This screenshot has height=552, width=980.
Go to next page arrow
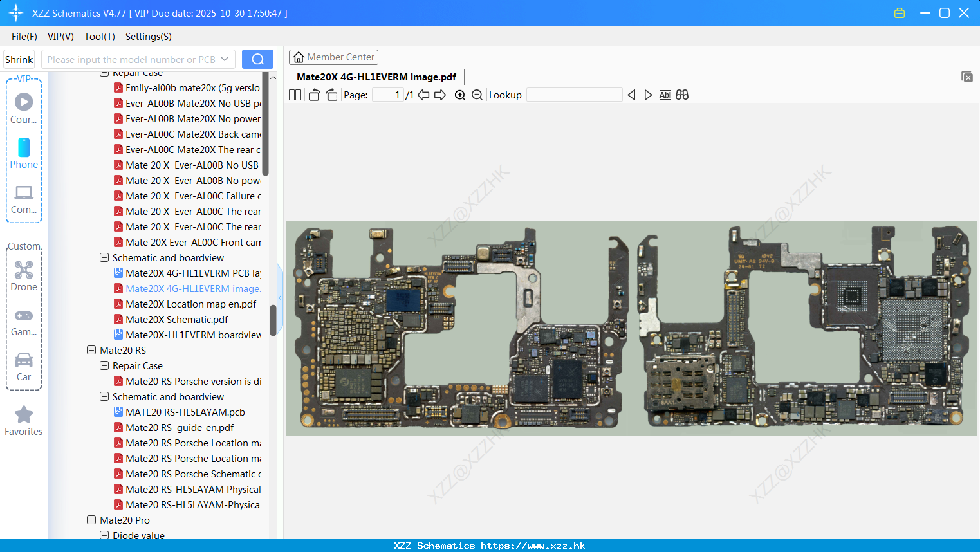pos(440,95)
